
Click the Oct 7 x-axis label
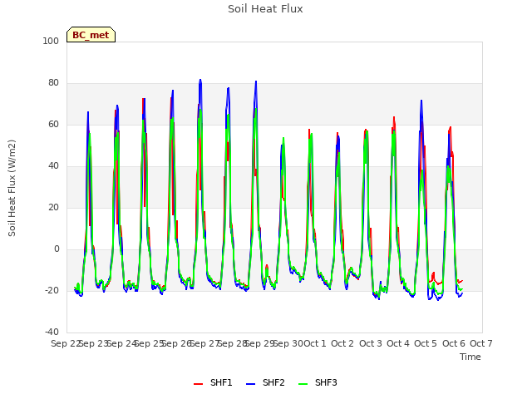pos(481,343)
